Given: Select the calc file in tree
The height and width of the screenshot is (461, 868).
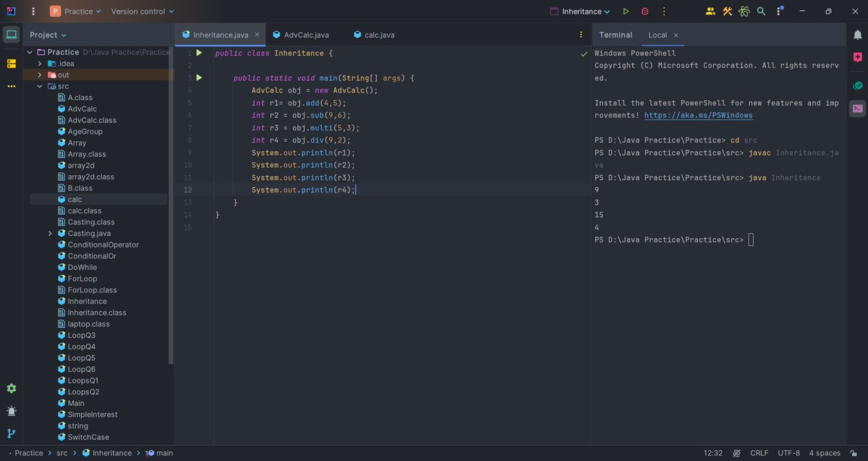Looking at the screenshot, I should [x=69, y=199].
